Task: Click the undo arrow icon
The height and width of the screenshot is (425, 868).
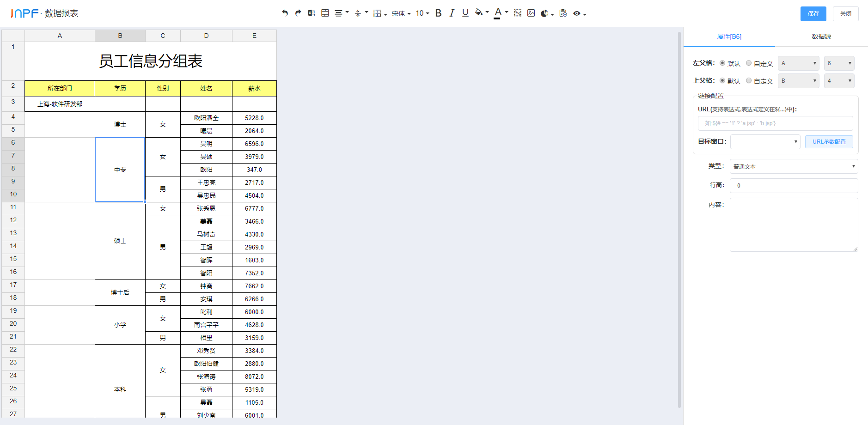Action: (285, 13)
